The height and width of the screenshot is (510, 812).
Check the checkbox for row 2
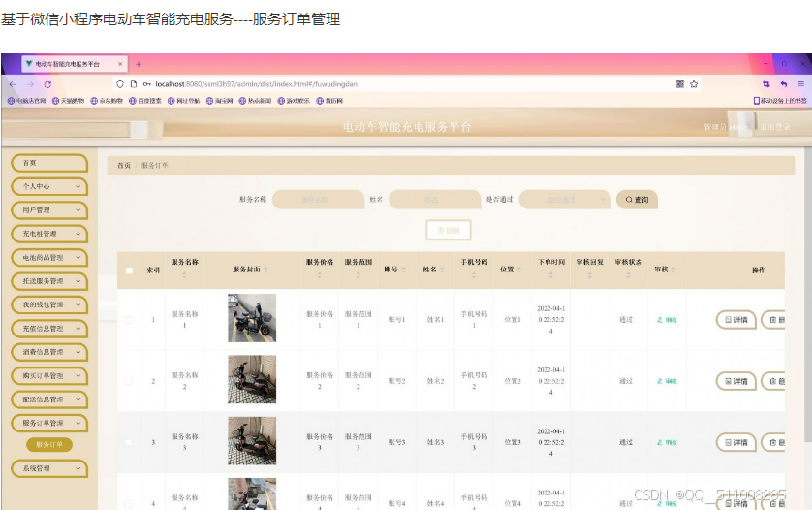pos(128,381)
